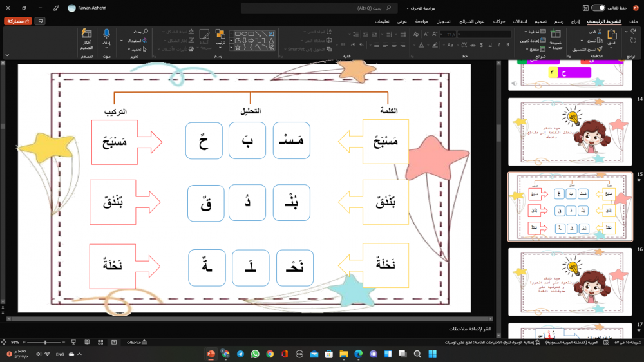The height and width of the screenshot is (362, 644).
Task: Click the search box (بحث) in title bar
Action: (319, 8)
